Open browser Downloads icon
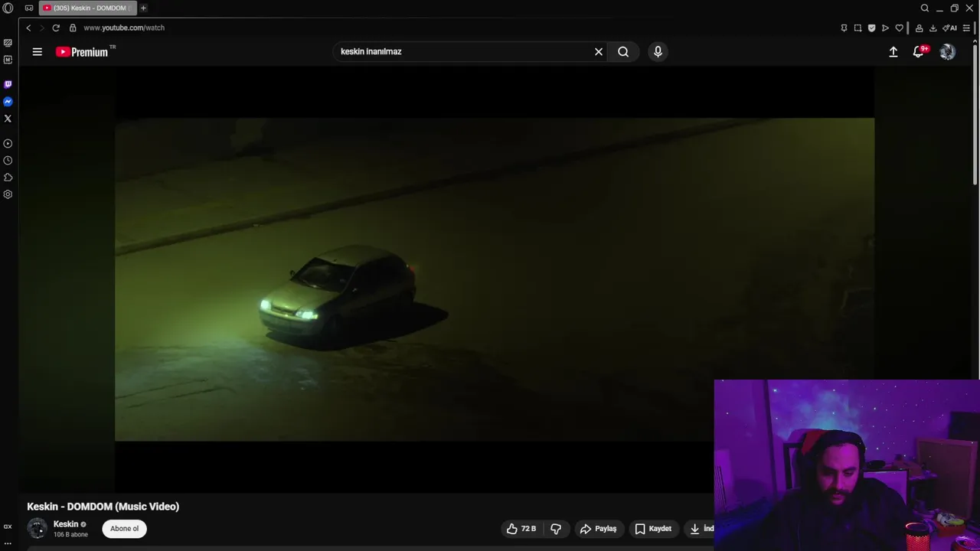Viewport: 980px width, 551px height. (x=933, y=28)
